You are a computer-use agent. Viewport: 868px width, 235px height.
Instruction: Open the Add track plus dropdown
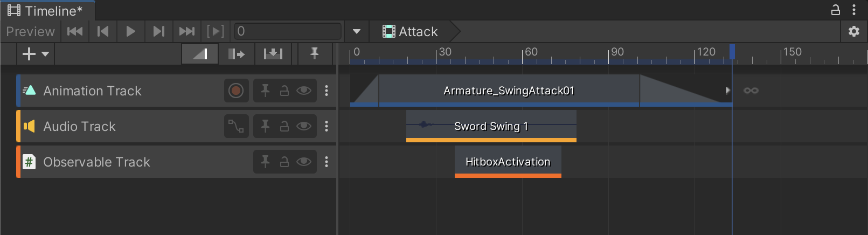coord(35,54)
